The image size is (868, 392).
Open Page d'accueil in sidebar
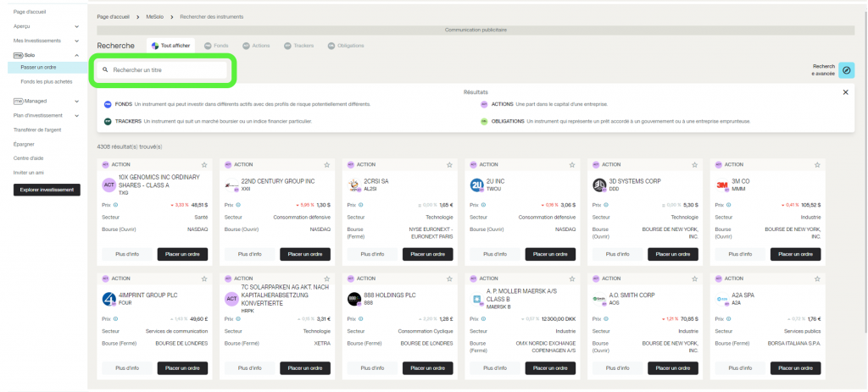30,12
